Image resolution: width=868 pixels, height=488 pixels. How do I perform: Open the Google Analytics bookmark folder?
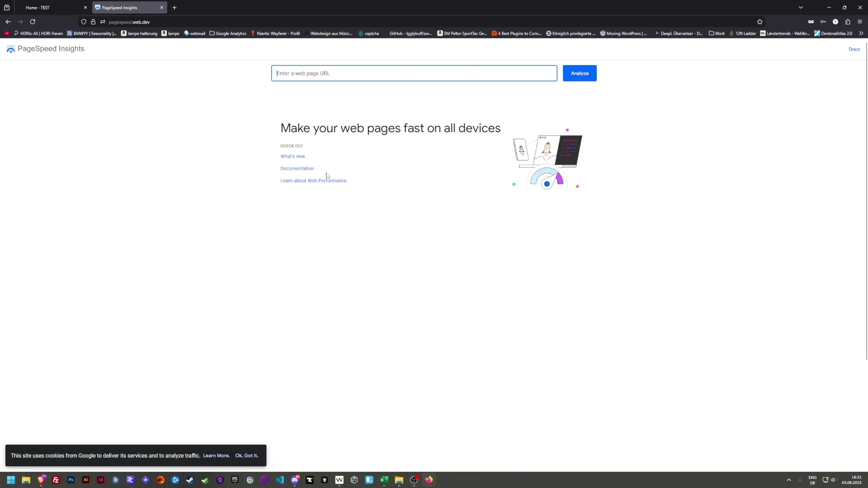click(x=227, y=33)
